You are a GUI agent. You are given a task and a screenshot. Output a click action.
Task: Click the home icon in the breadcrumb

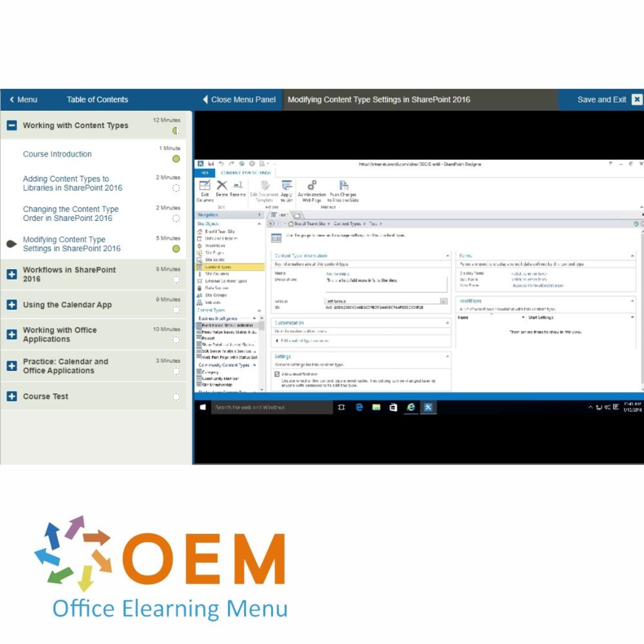(x=291, y=223)
